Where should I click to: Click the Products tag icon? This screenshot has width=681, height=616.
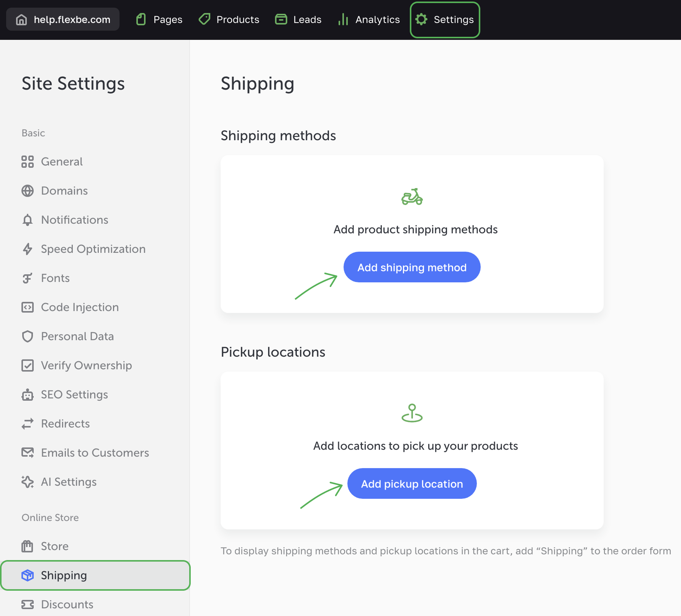pos(205,19)
